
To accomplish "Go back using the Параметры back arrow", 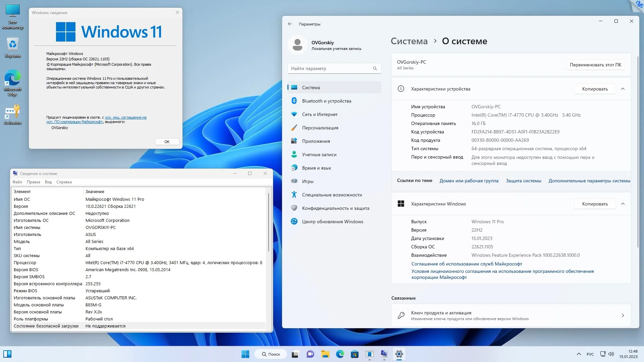I will pos(290,24).
